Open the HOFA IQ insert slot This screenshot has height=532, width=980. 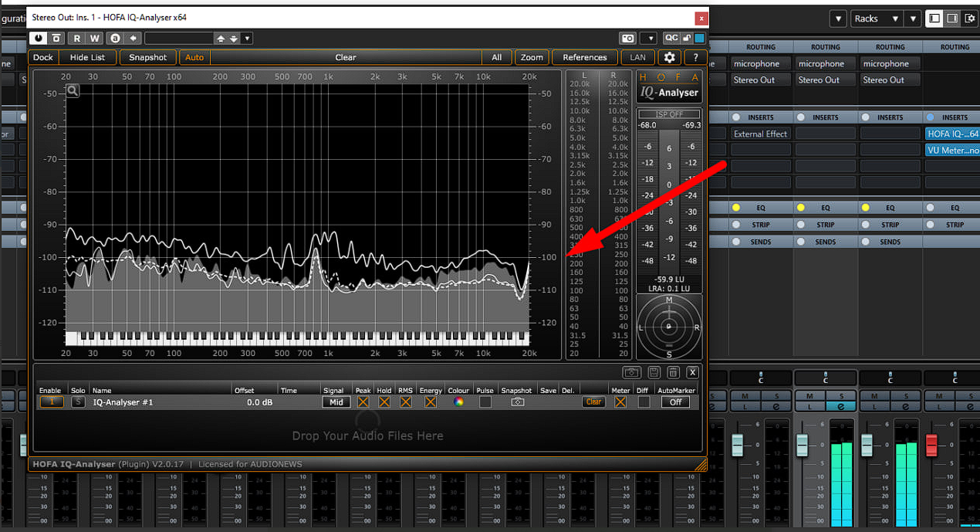pyautogui.click(x=952, y=134)
